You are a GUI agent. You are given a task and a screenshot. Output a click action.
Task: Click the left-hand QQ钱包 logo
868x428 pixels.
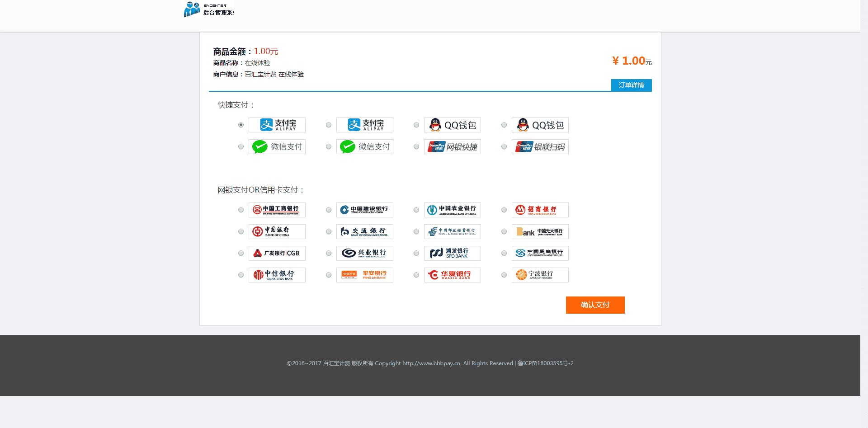[453, 125]
